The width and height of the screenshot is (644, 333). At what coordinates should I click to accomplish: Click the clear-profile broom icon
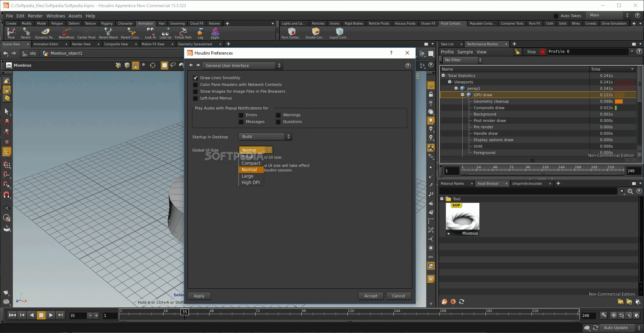(517, 52)
